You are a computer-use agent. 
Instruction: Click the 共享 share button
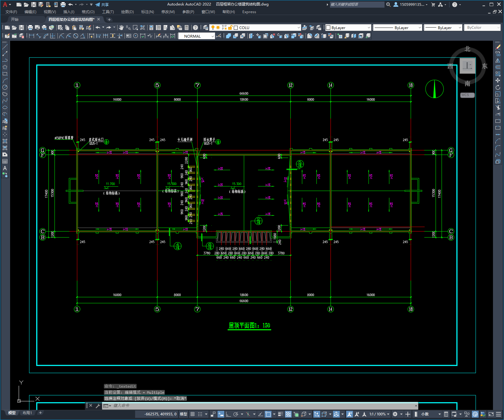point(102,5)
